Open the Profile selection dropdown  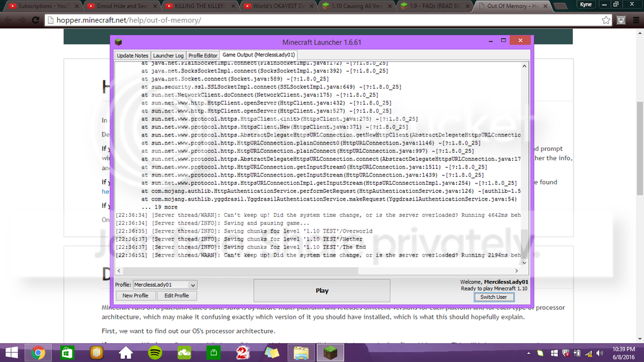[166, 284]
